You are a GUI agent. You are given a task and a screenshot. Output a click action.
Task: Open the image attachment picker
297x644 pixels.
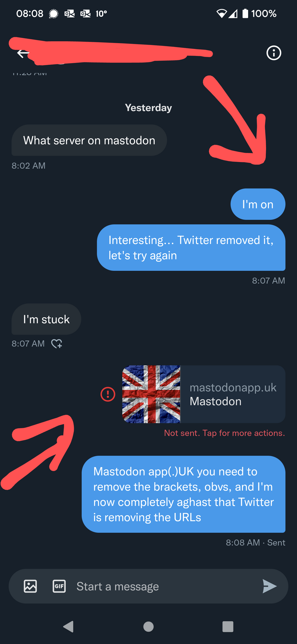click(30, 586)
